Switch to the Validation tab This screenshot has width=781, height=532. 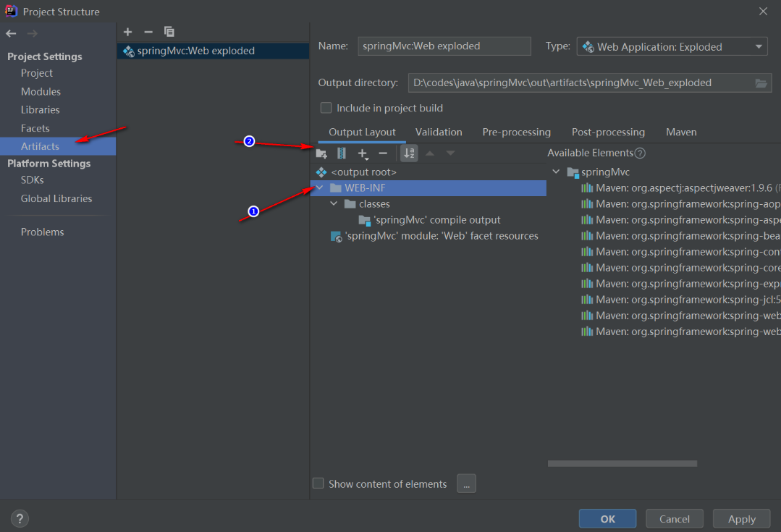coord(439,132)
